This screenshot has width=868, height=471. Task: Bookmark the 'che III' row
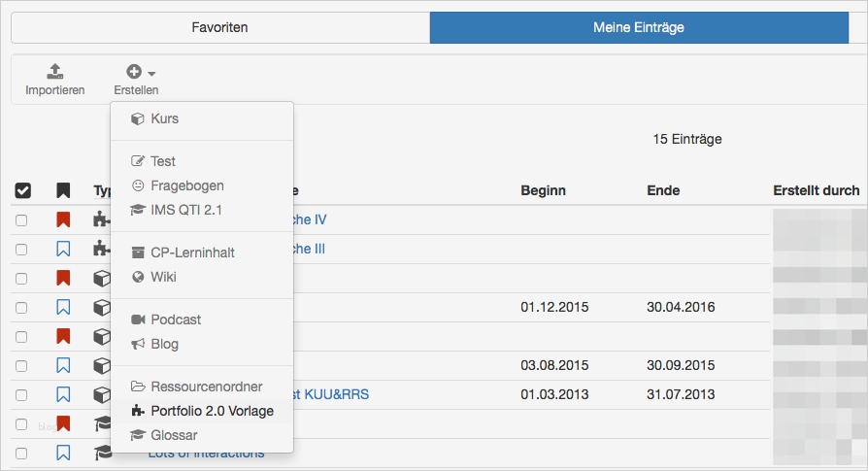pyautogui.click(x=63, y=249)
